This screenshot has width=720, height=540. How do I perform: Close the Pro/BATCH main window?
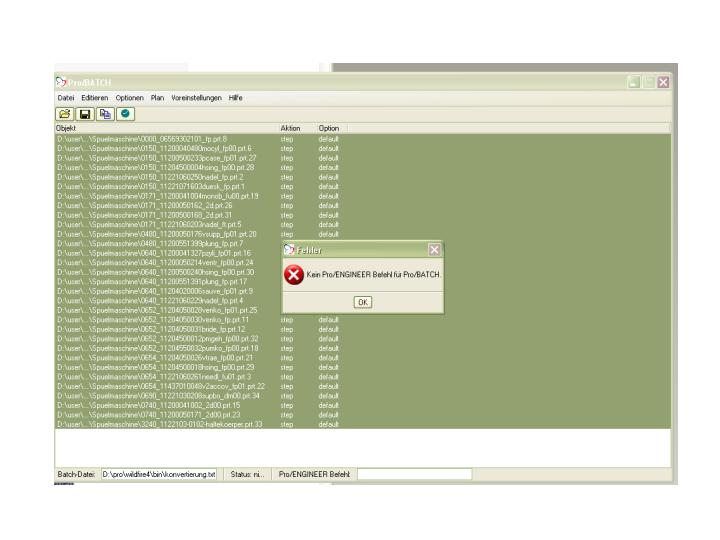coord(663,82)
